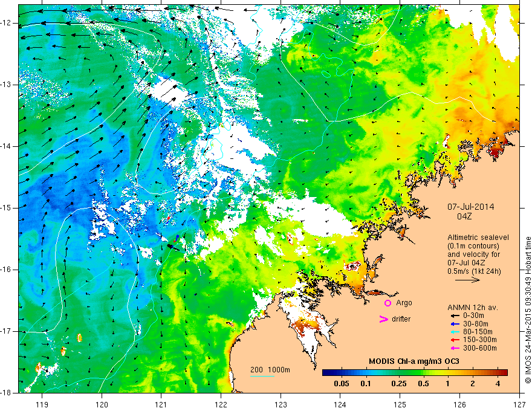Click the longitude axis label 119
The width and height of the screenshot is (532, 411).
[42, 404]
